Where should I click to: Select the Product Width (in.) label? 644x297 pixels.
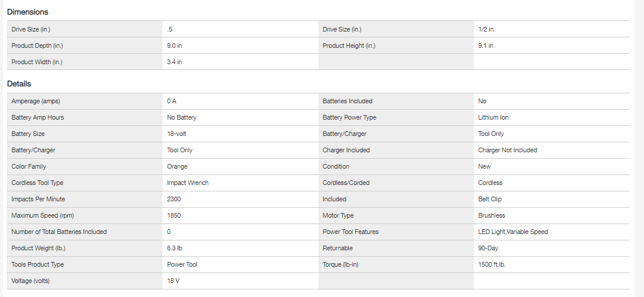pos(36,62)
